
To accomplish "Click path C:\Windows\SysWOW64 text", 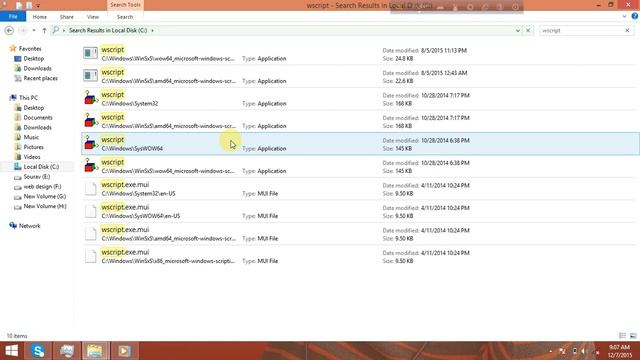I will pos(132,149).
